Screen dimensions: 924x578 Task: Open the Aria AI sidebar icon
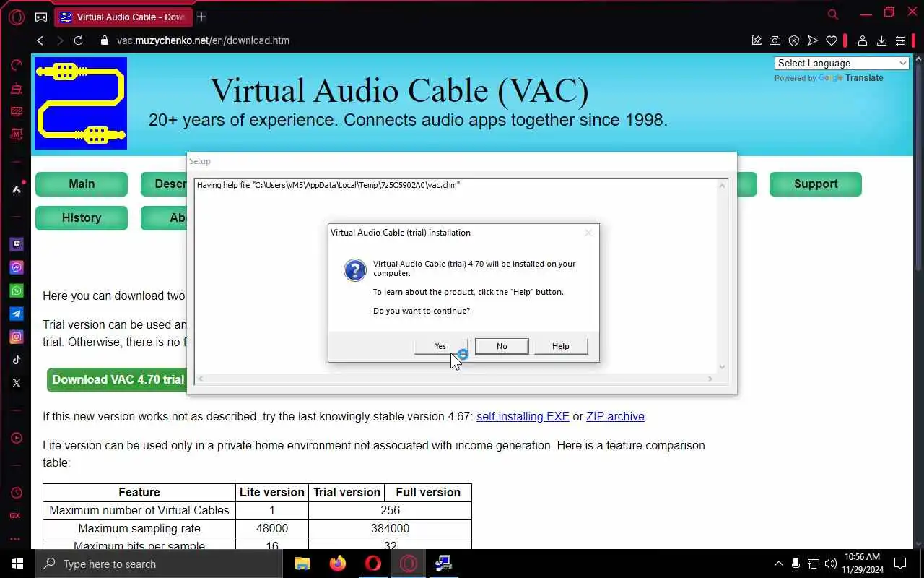[x=16, y=189]
